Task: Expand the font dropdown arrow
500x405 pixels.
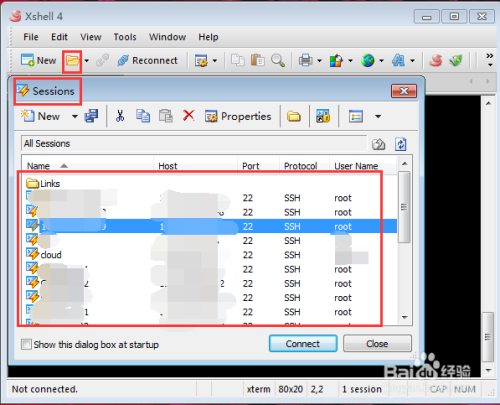Action: pyautogui.click(x=412, y=61)
